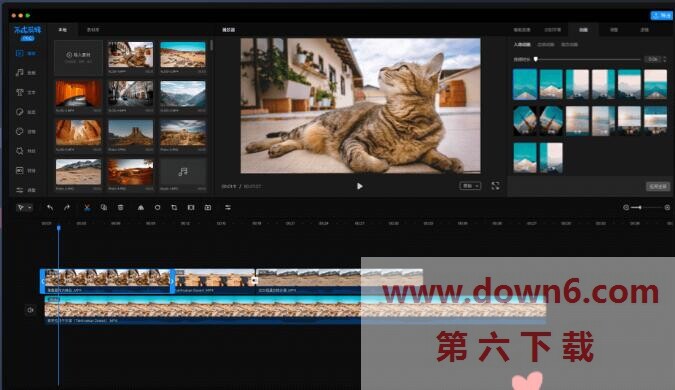Screen dimensions: 675x390
Task: Switch to the material library tab
Action: click(x=93, y=30)
